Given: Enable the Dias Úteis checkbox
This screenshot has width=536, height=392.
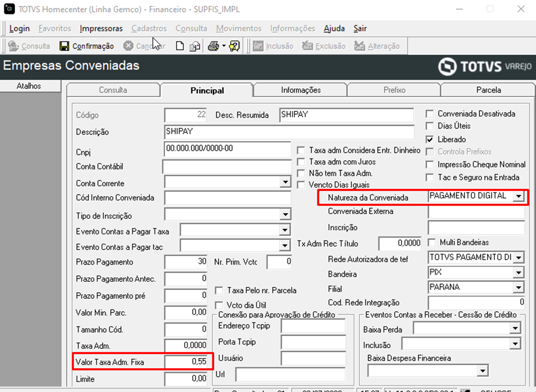Looking at the screenshot, I should tap(430, 126).
